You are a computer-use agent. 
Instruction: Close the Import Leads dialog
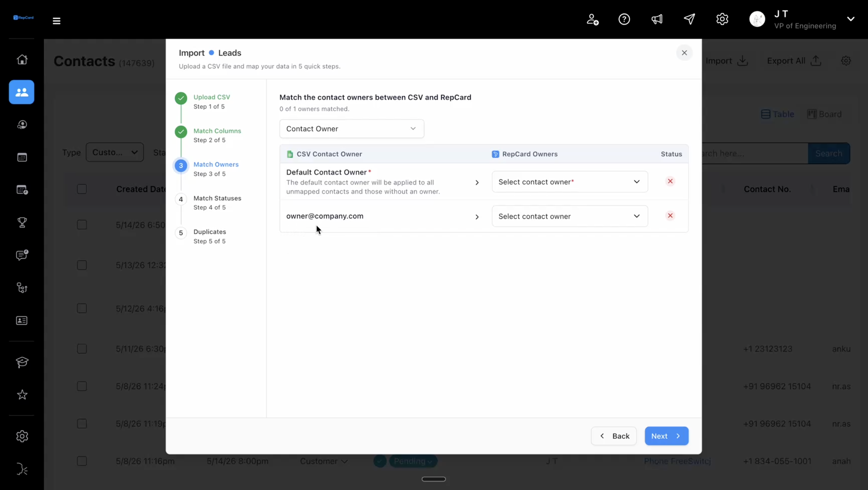684,53
